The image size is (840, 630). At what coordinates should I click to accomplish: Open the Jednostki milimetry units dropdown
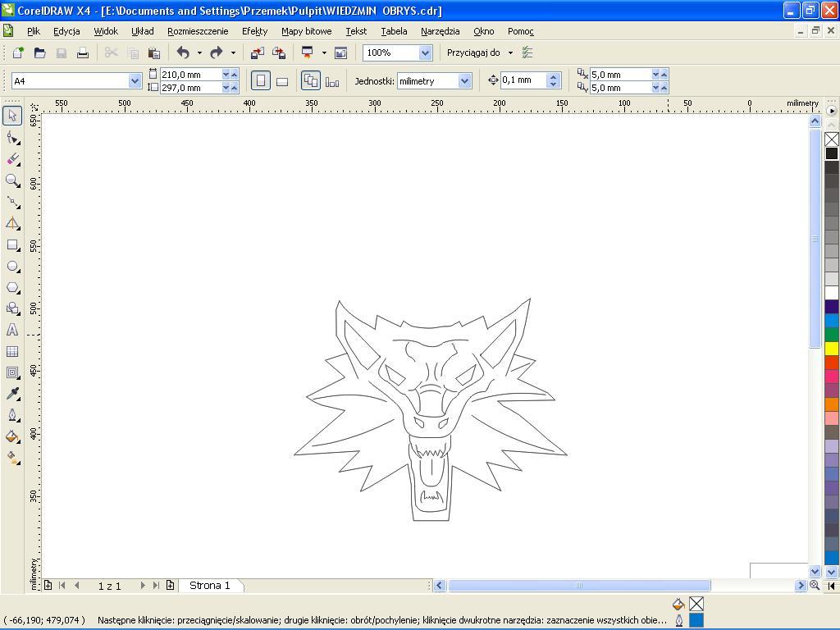tap(464, 81)
